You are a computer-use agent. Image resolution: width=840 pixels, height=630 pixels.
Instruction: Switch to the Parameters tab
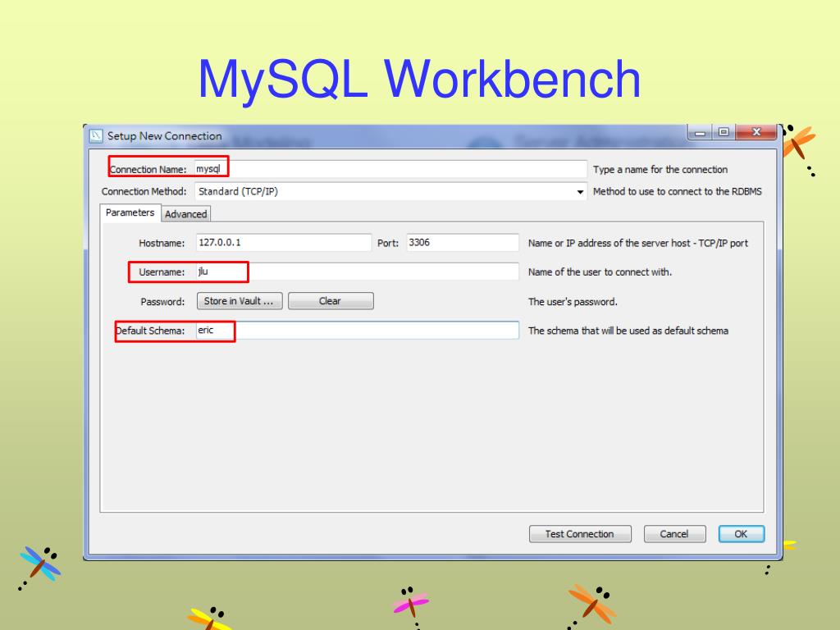(130, 212)
